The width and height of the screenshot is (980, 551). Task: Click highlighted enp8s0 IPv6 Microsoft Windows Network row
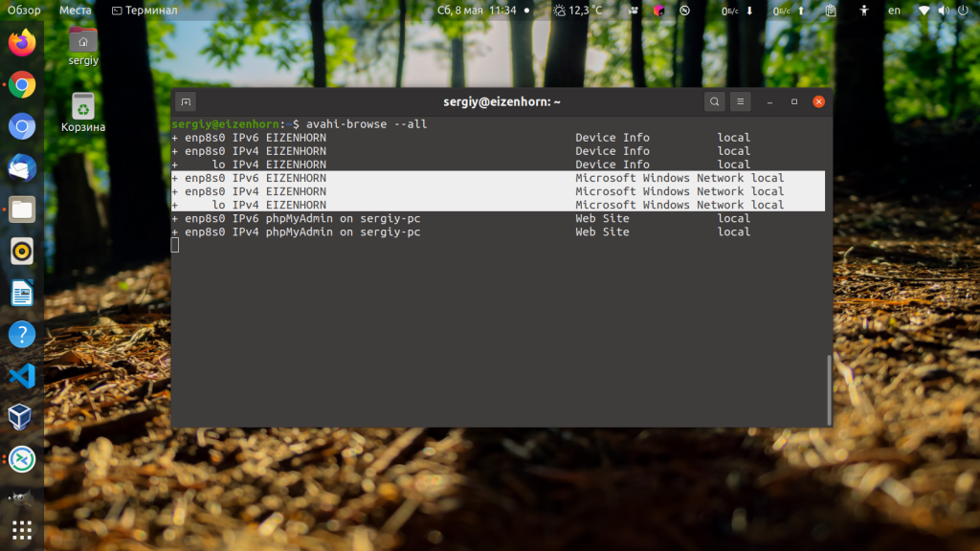tap(498, 178)
